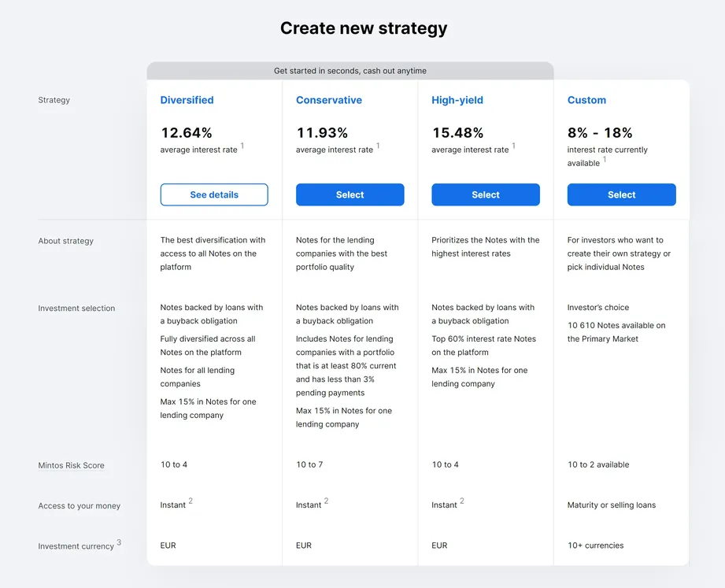The height and width of the screenshot is (588, 725).
Task: Open the Custom strategy heading link
Action: [x=586, y=100]
